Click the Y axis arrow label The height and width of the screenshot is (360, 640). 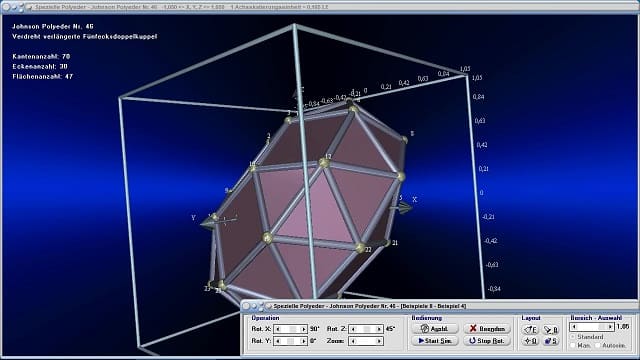[193, 218]
